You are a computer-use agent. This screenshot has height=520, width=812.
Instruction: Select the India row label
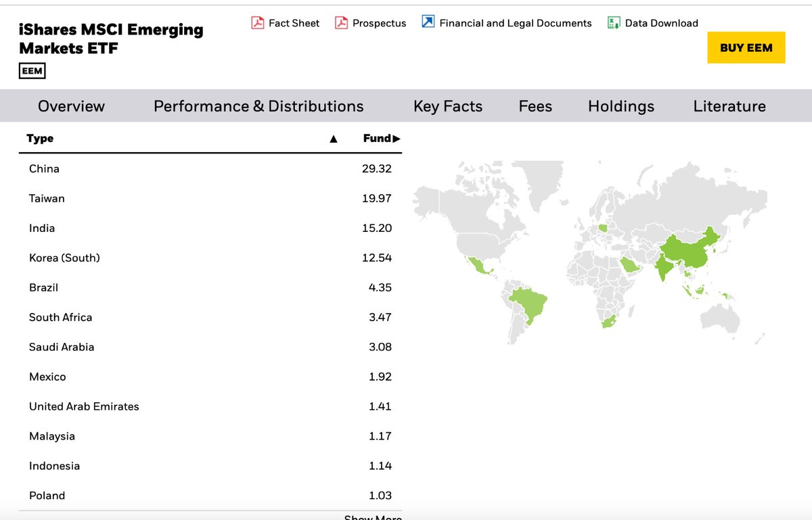[x=42, y=228]
